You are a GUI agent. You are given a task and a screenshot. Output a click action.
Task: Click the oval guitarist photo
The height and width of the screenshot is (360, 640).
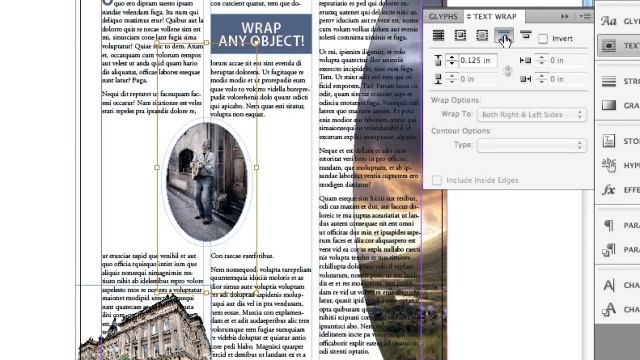point(207,182)
